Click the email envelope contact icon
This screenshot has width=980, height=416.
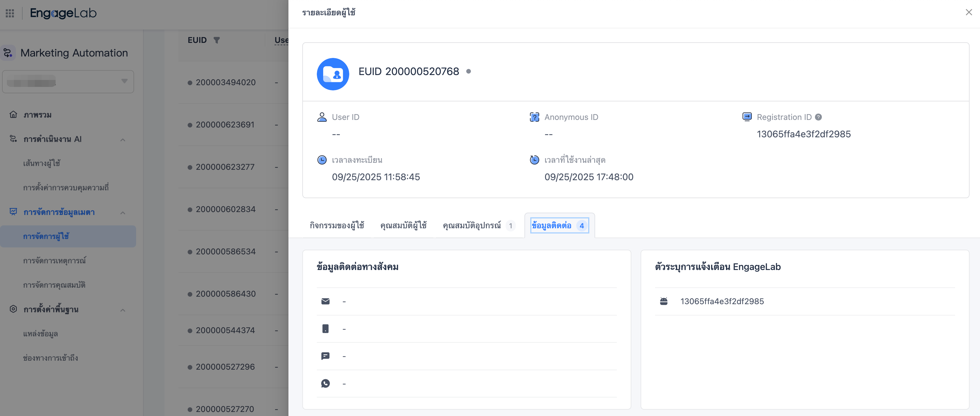[325, 302]
